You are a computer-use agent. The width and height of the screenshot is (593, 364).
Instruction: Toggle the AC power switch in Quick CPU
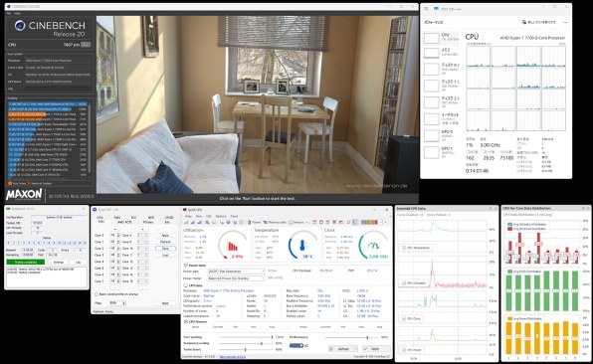[x=296, y=345]
